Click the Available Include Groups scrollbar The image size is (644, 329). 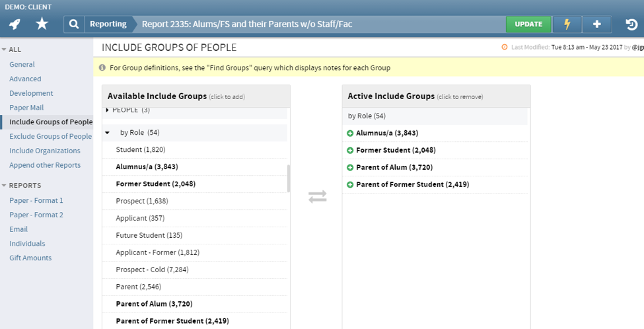click(288, 178)
